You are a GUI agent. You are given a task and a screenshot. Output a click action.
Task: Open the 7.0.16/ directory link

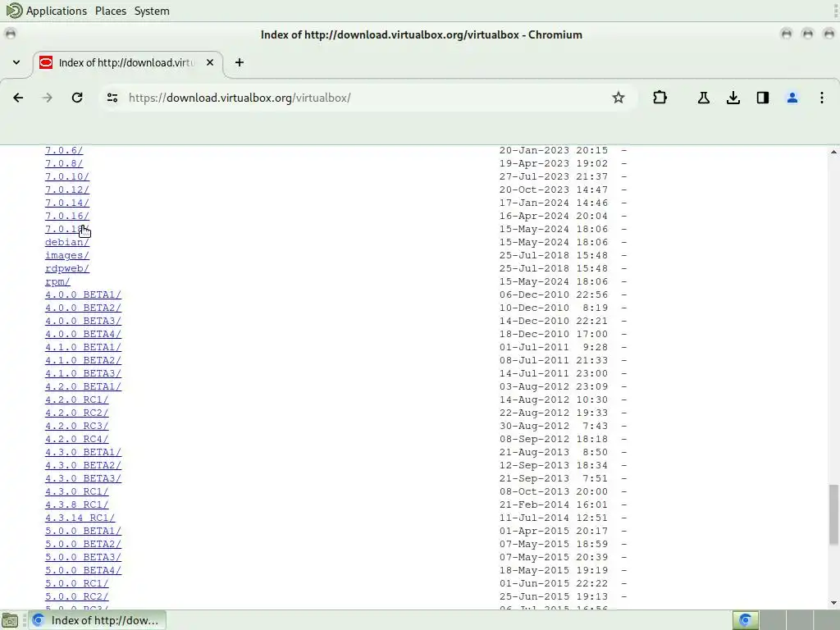pyautogui.click(x=67, y=216)
